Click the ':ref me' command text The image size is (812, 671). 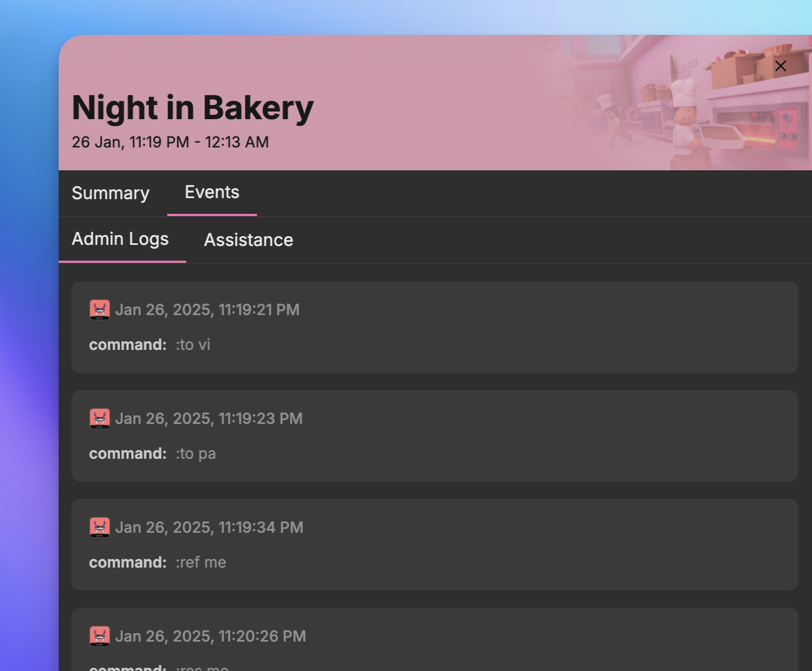(x=200, y=562)
